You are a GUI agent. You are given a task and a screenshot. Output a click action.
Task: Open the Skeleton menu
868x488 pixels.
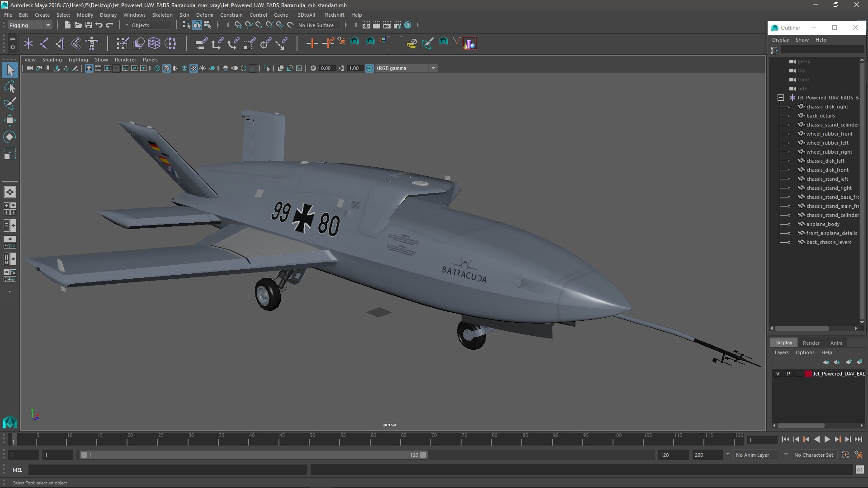(x=162, y=15)
